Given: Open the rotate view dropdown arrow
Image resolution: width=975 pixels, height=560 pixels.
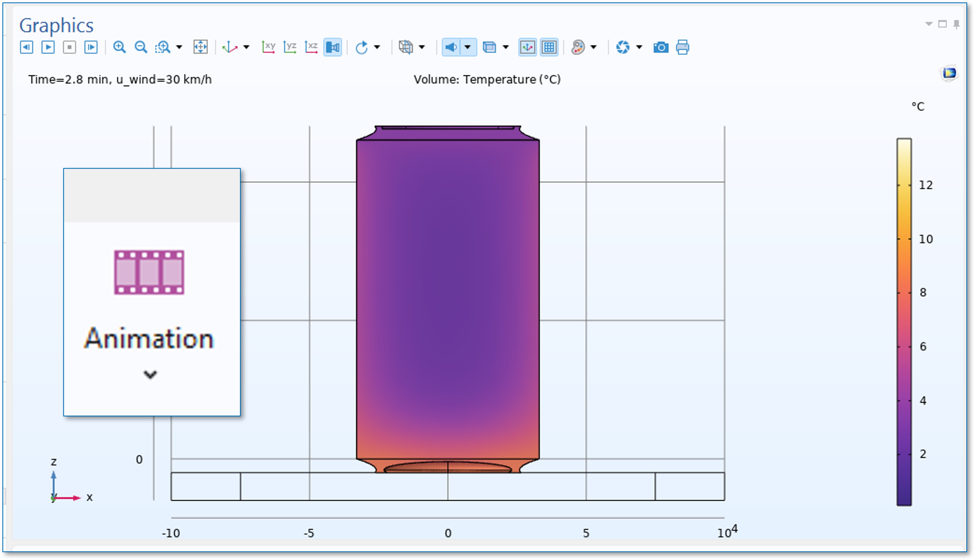Looking at the screenshot, I should pyautogui.click(x=377, y=47).
